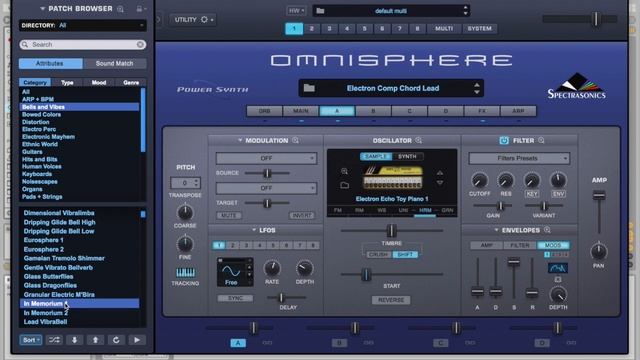Image resolution: width=640 pixels, height=360 pixels.
Task: Click the default multi folder icon
Action: click(x=320, y=11)
